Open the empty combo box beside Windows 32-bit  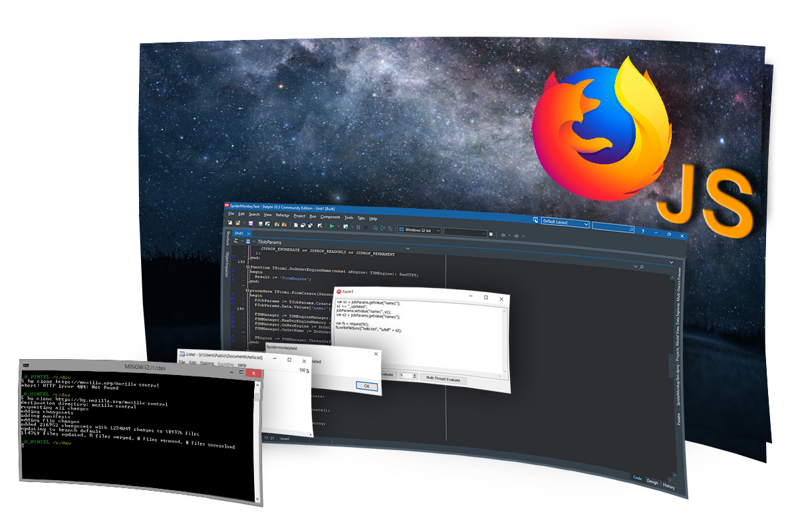[465, 232]
